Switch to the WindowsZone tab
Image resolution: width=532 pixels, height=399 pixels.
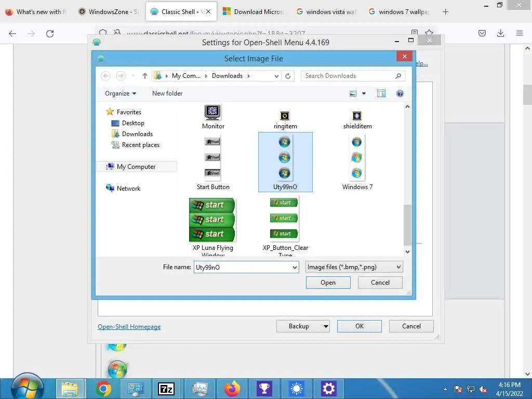[x=109, y=11]
